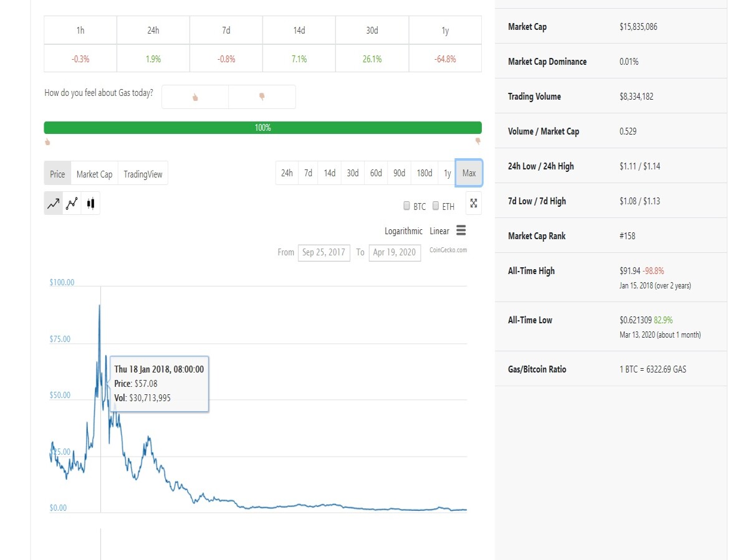748x560 pixels.
Task: Select the Max chart range
Action: click(469, 173)
